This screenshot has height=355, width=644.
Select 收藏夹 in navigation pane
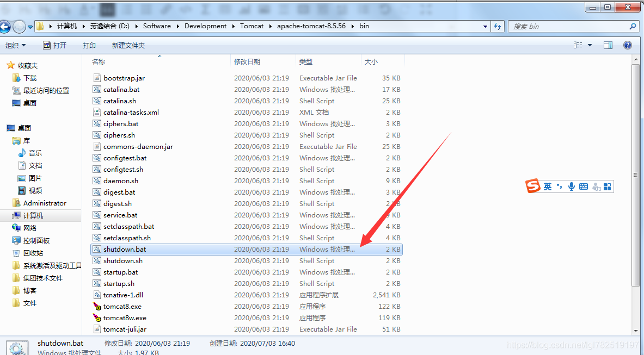28,65
